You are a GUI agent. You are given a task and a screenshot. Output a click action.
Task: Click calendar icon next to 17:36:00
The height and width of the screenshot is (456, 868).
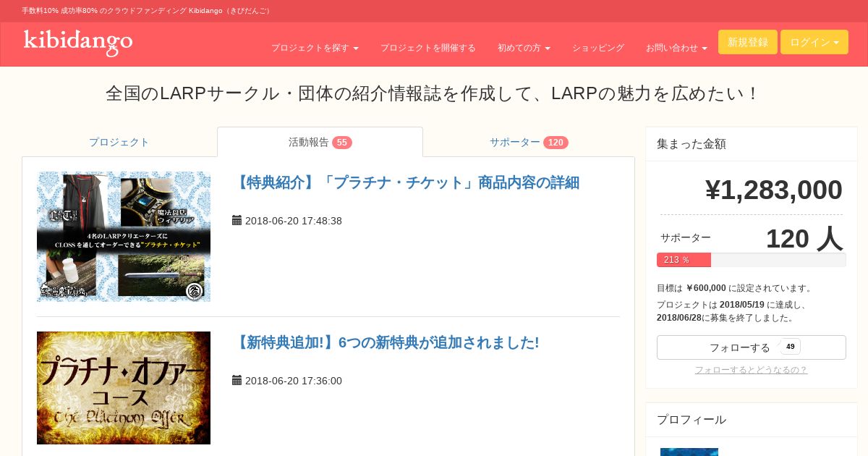click(237, 380)
